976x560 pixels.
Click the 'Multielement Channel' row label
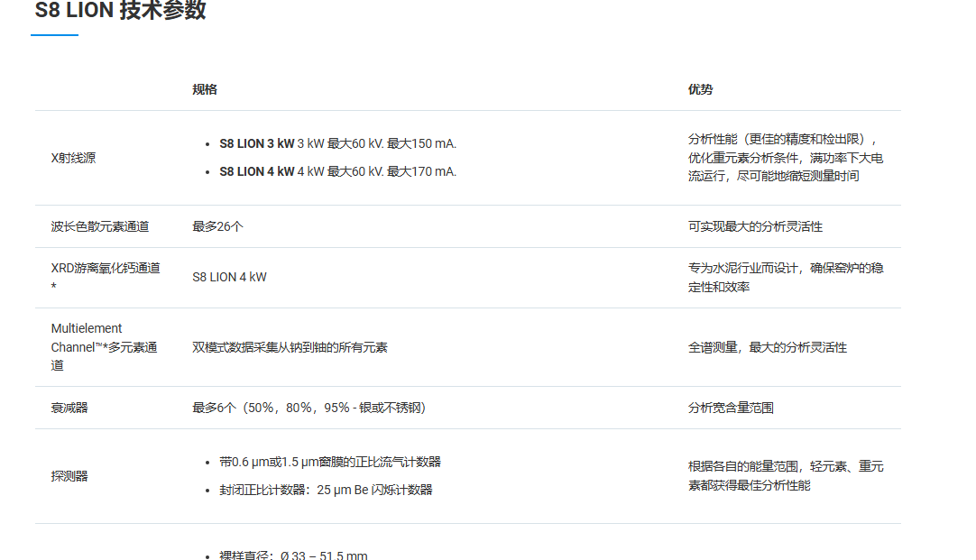(104, 346)
